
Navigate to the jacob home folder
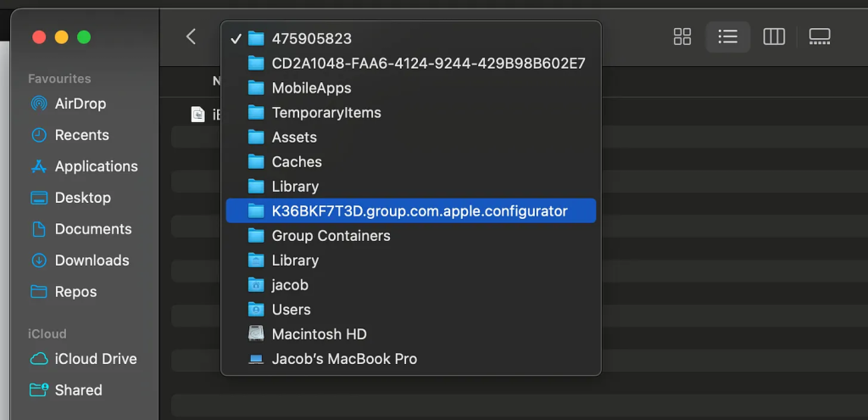[x=290, y=285]
